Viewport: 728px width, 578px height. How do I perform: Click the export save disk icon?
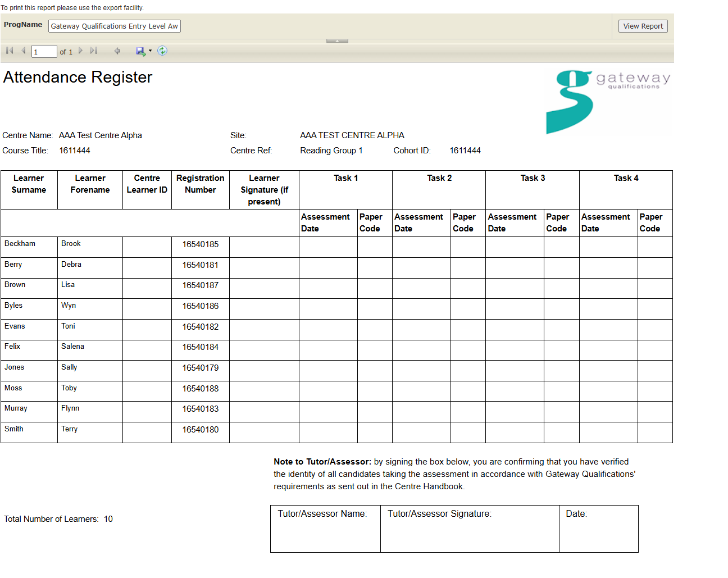point(140,51)
